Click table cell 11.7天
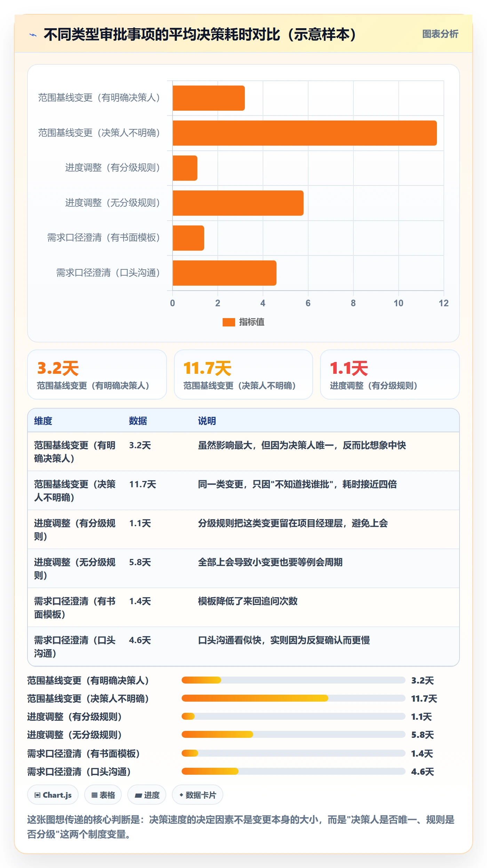Image resolution: width=487 pixels, height=868 pixels. (143, 484)
